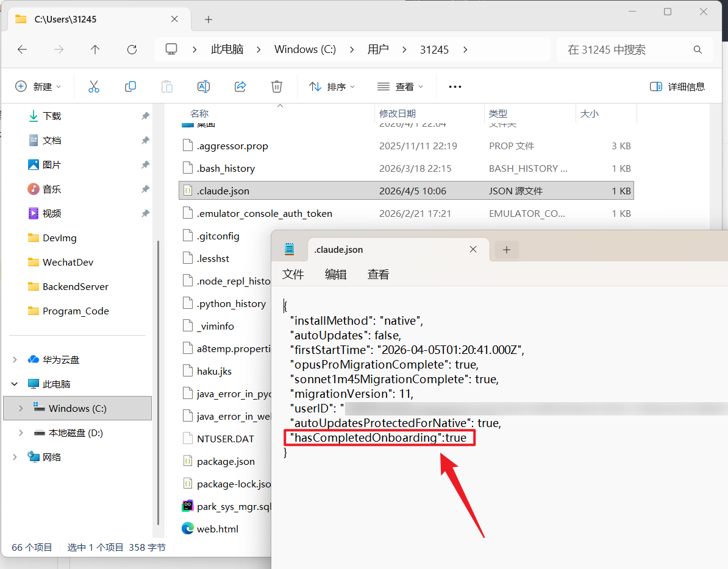The width and height of the screenshot is (728, 569).
Task: Click 用户 in the address breadcrumb
Action: point(378,49)
